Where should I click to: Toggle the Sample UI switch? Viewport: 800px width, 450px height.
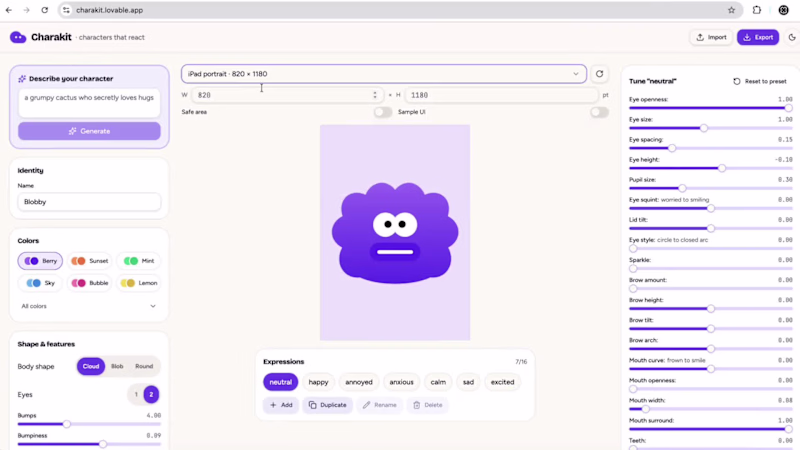click(x=599, y=112)
